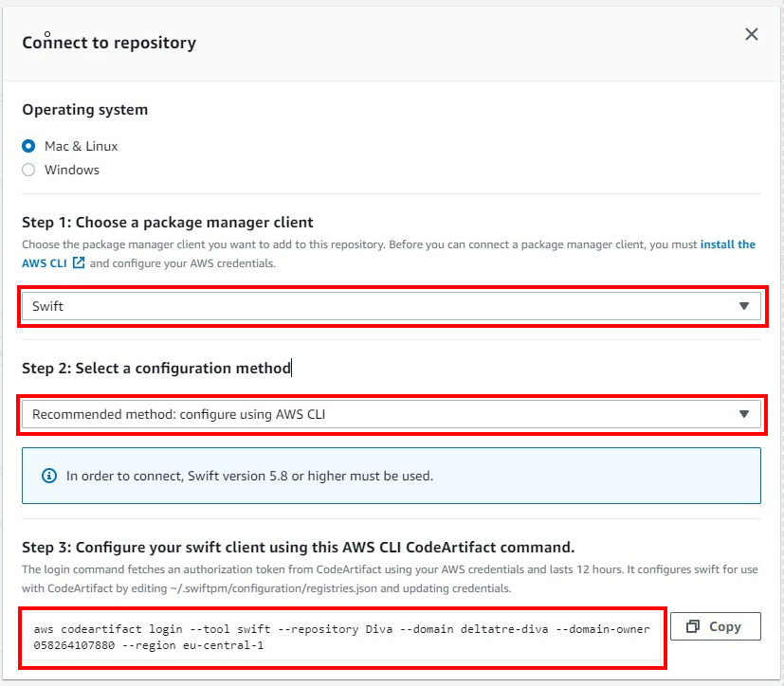Copy the CodeArtifact login command
784x686 pixels.
tap(715, 626)
